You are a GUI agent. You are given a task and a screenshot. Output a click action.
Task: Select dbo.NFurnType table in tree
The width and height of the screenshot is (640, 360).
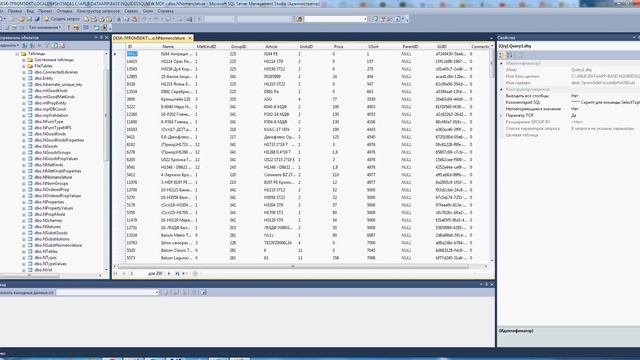[49, 121]
